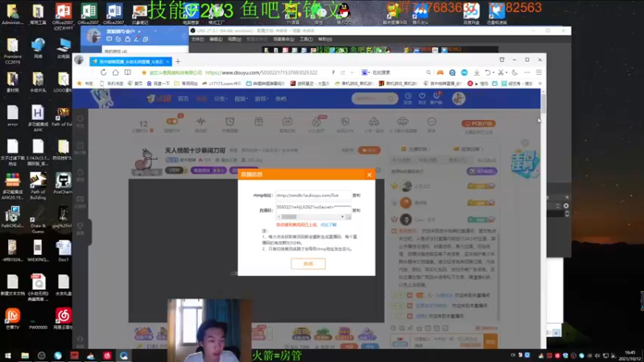Click the UFO icon in room toolbar
The height and width of the screenshot is (362, 644).
[x=402, y=121]
